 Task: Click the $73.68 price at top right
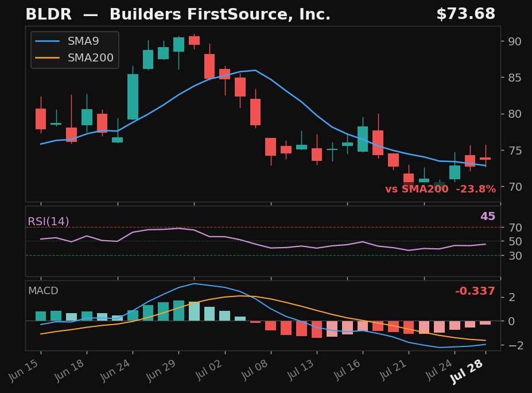(465, 14)
